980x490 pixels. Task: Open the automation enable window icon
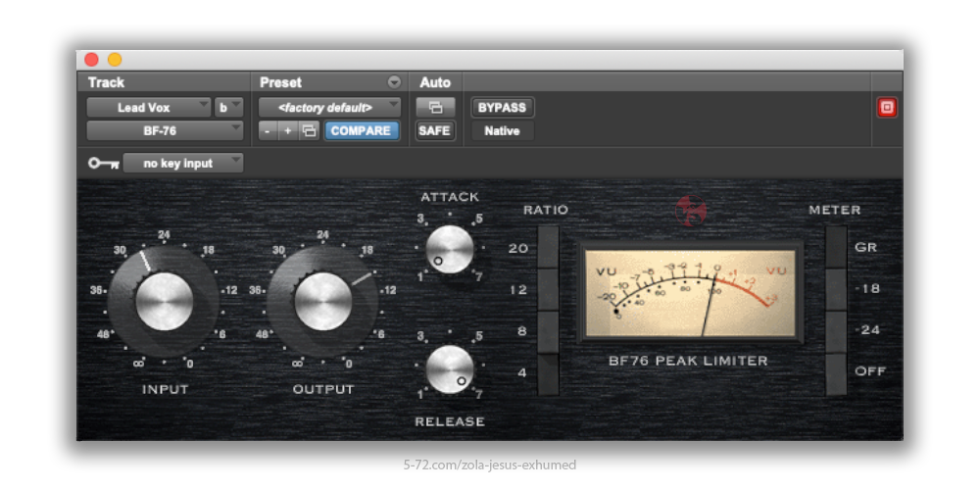click(x=436, y=108)
